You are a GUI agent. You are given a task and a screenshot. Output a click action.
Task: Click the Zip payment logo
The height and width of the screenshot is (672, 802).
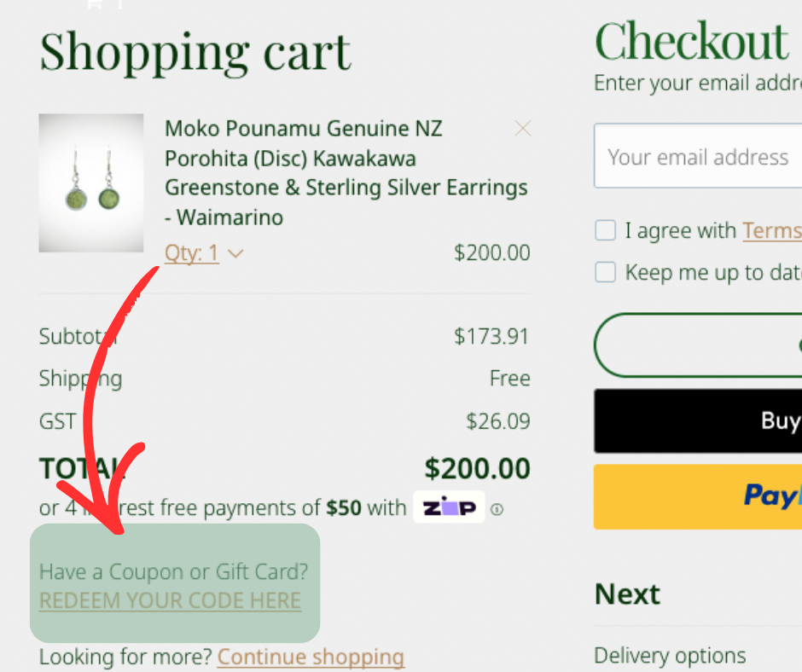click(449, 507)
